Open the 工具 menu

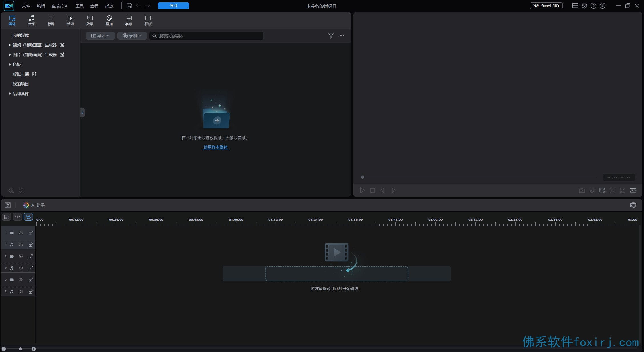(80, 6)
